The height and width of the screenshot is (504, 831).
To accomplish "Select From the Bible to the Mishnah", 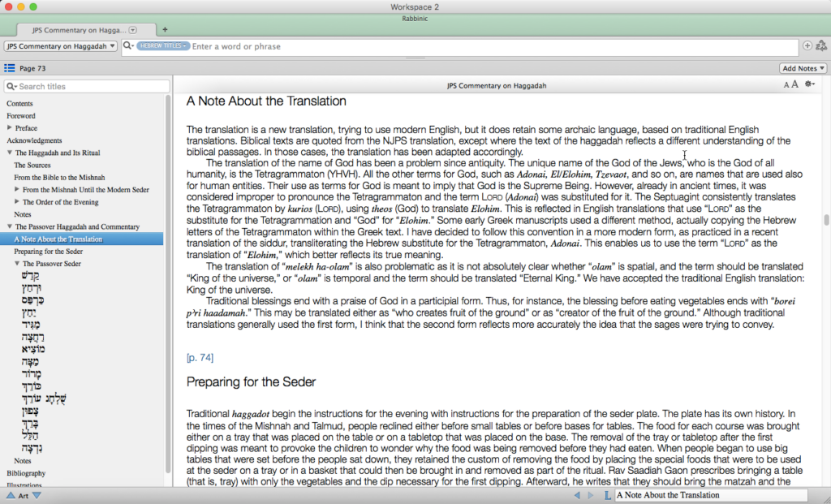I will click(59, 177).
